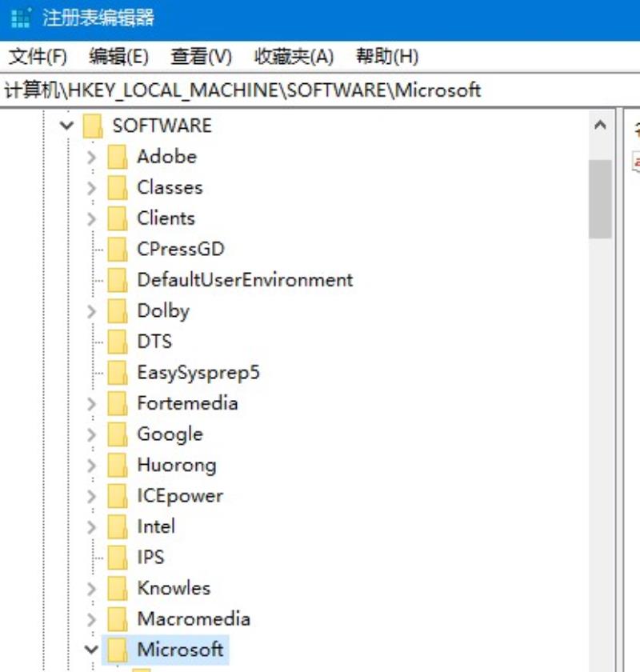Click the IPS folder icon
The width and height of the screenshot is (640, 672).
tap(117, 558)
